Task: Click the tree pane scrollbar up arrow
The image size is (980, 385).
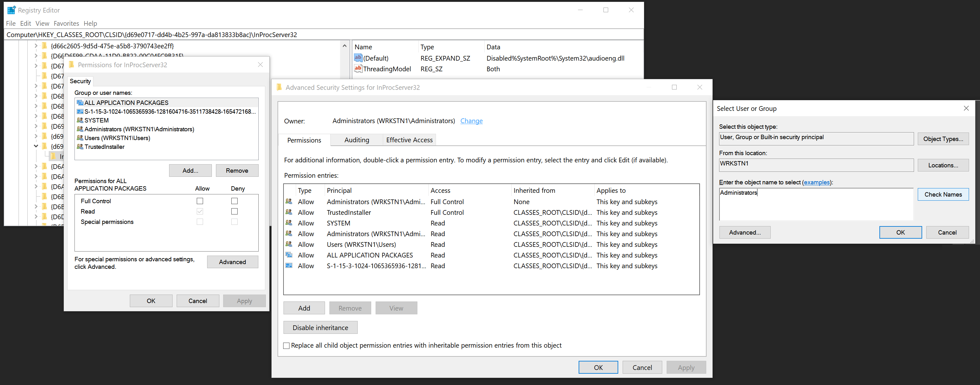Action: coord(344,46)
